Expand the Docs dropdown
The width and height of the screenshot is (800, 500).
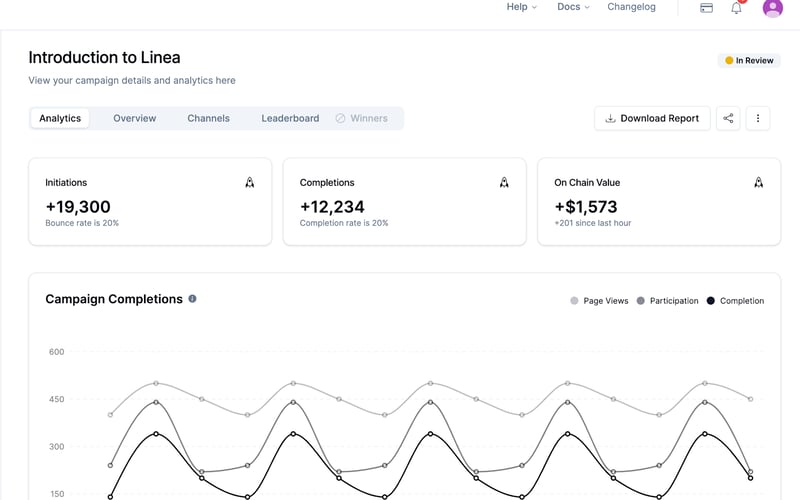tap(573, 7)
